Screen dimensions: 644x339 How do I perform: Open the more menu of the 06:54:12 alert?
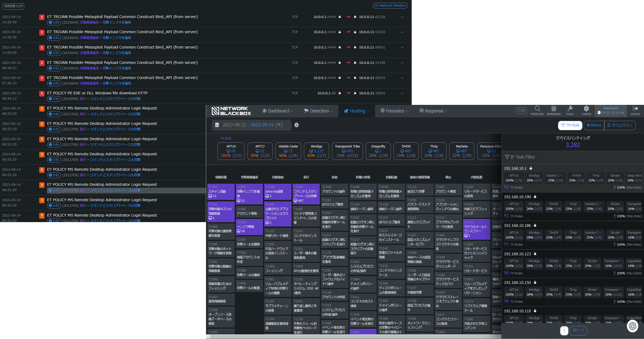pos(402,94)
